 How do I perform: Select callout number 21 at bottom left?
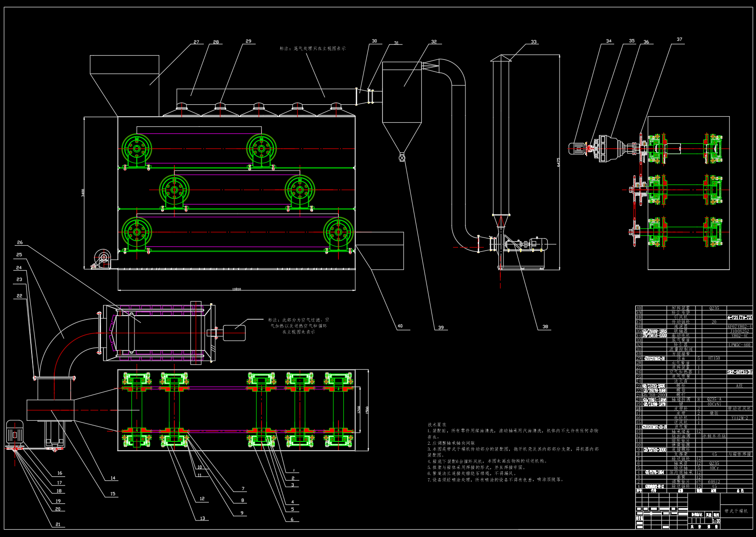point(58,524)
